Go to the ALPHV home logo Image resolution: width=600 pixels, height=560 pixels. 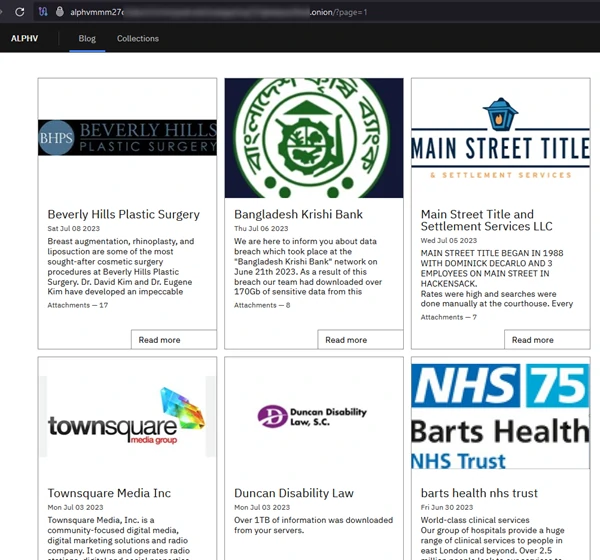(x=24, y=39)
